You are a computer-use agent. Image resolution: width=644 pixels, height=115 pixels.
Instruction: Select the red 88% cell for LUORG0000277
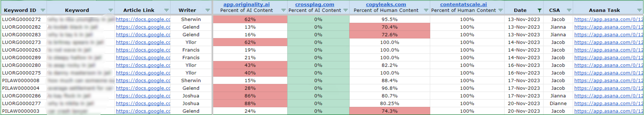250,103
